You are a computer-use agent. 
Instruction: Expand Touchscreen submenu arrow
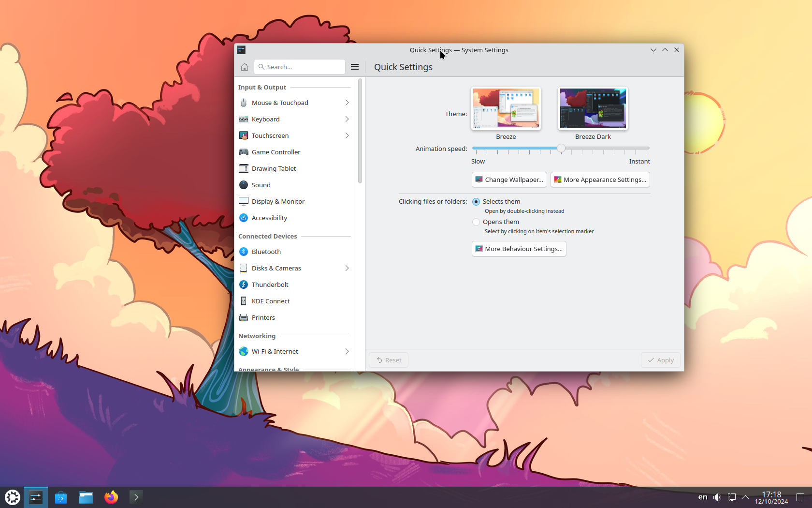click(347, 135)
